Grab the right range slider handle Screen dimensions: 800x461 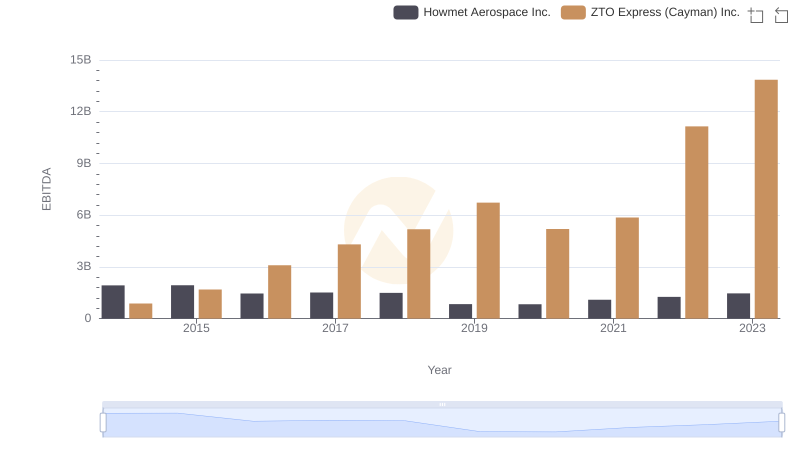pyautogui.click(x=781, y=423)
